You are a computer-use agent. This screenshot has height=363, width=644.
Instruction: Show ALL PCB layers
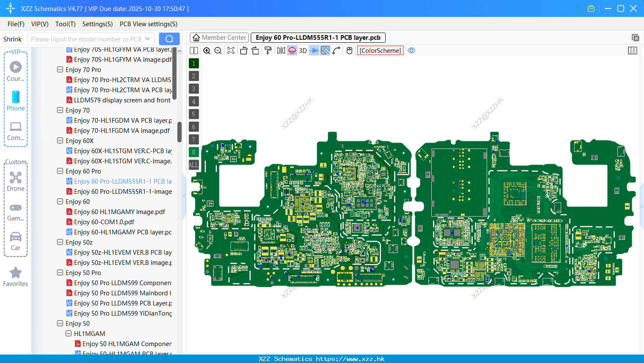point(194,165)
